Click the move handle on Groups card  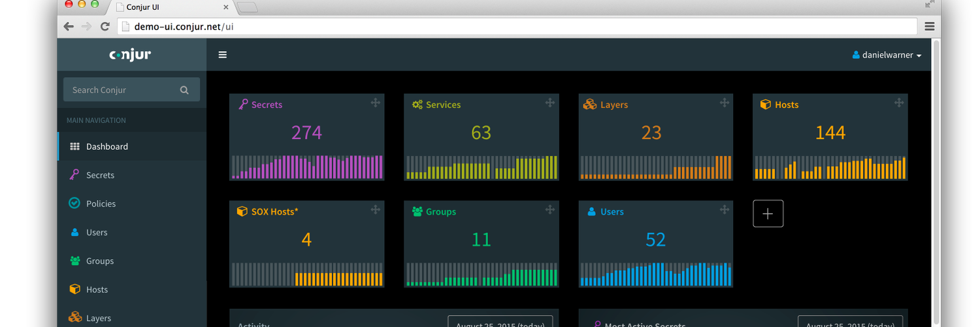550,210
